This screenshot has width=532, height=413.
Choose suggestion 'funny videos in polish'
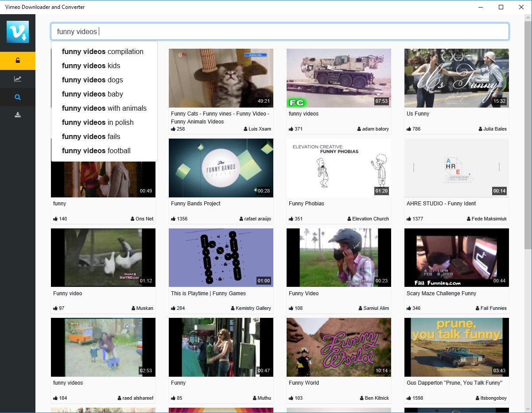[98, 122]
